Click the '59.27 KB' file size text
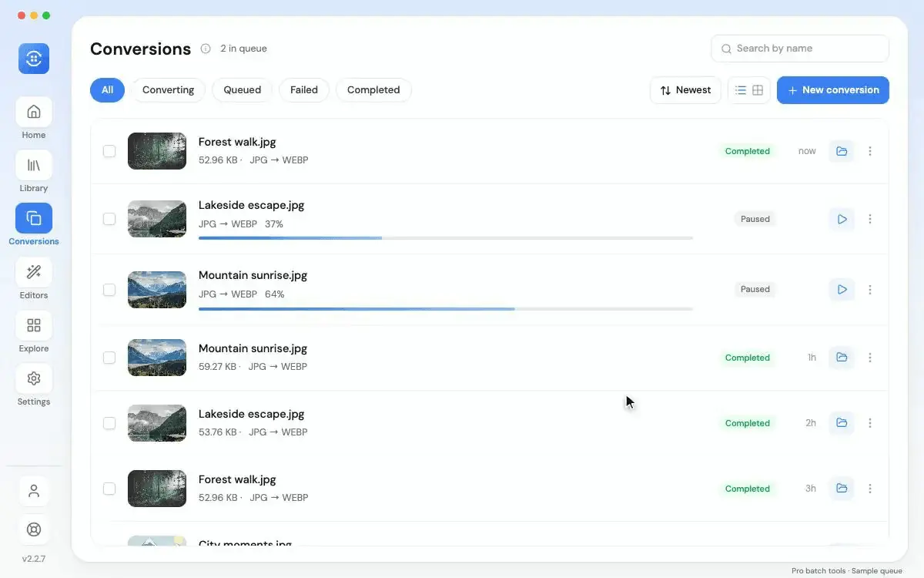 point(217,367)
